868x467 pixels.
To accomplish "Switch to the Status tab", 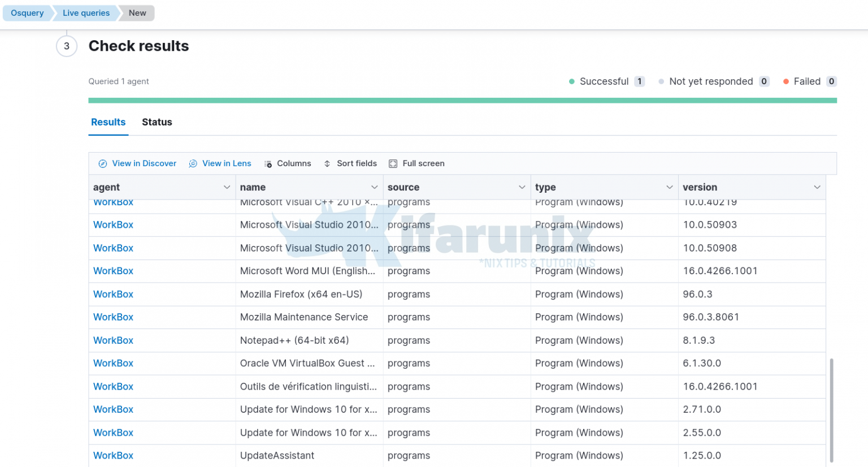I will click(x=157, y=122).
